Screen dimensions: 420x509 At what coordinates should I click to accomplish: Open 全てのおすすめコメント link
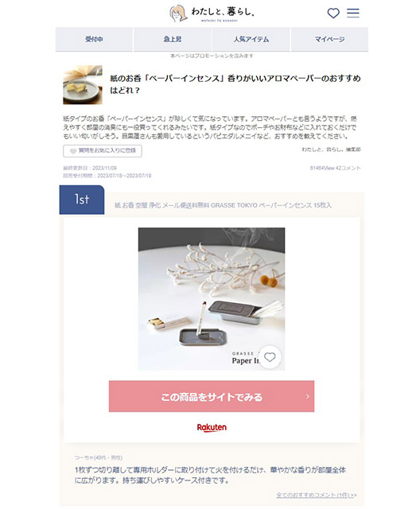tap(317, 495)
